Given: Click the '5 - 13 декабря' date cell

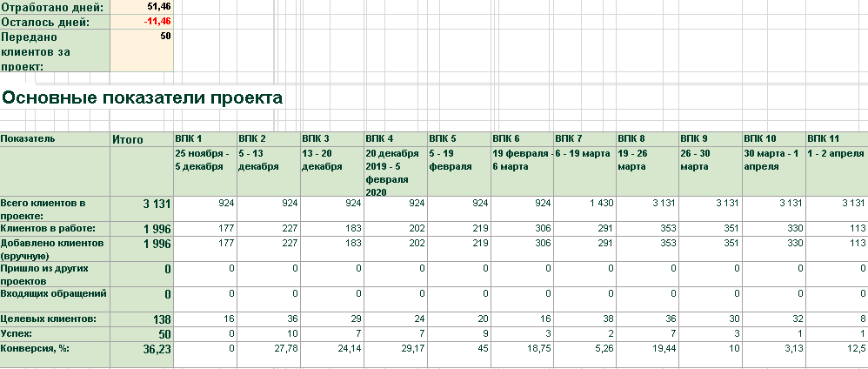Looking at the screenshot, I should tap(269, 171).
